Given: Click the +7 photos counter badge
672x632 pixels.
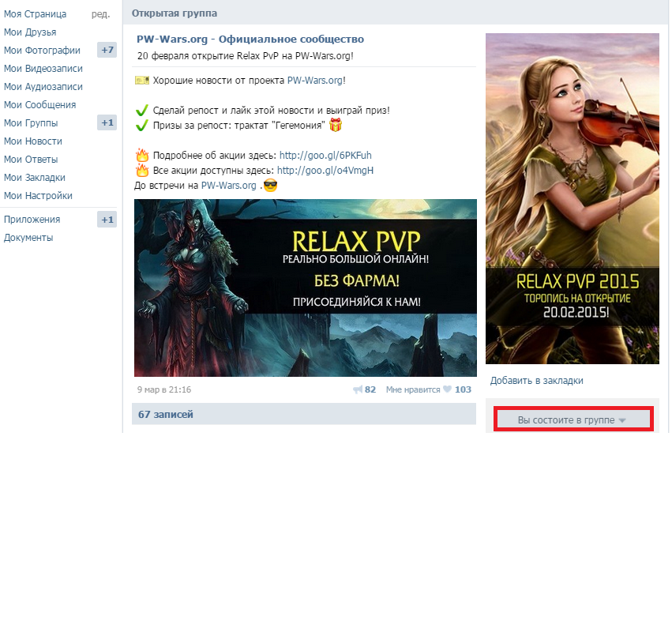Looking at the screenshot, I should tap(107, 50).
